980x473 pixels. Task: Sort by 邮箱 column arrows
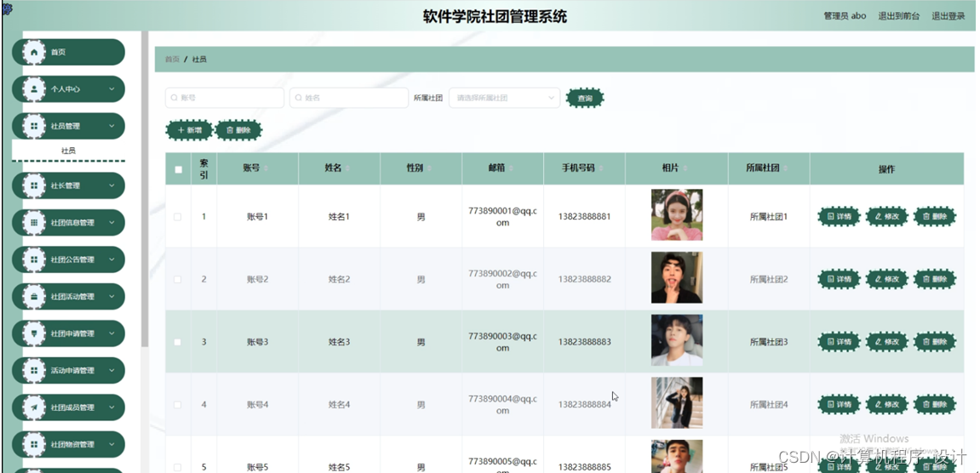tap(511, 168)
